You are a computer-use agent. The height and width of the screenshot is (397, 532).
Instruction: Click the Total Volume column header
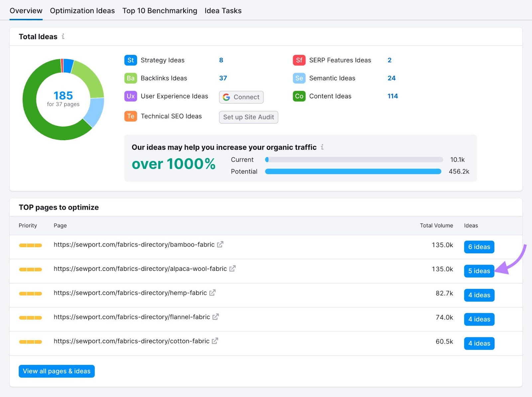click(436, 225)
